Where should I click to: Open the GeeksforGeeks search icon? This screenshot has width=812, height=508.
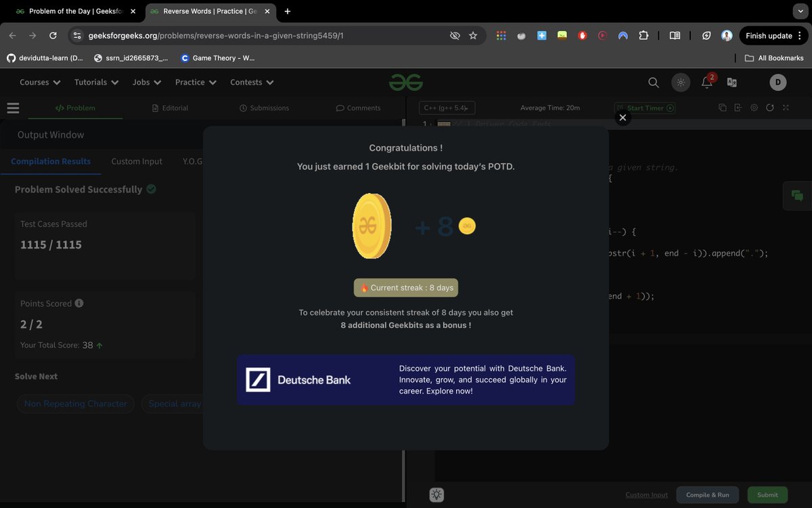[x=653, y=83]
